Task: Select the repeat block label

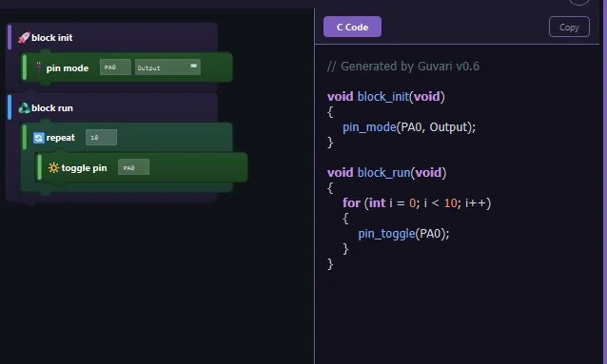Action: pyautogui.click(x=60, y=137)
